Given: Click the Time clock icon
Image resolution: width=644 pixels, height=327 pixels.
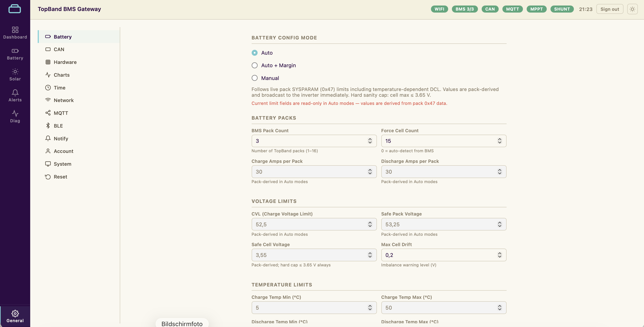Looking at the screenshot, I should pos(48,88).
